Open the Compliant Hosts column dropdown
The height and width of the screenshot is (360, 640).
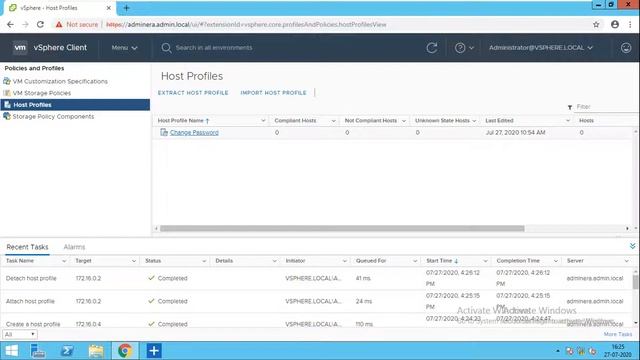pos(333,121)
